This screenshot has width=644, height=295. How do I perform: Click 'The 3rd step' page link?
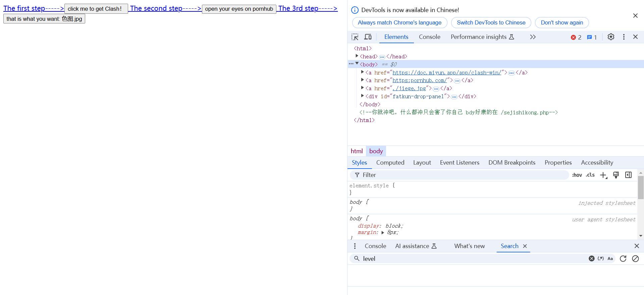[308, 8]
